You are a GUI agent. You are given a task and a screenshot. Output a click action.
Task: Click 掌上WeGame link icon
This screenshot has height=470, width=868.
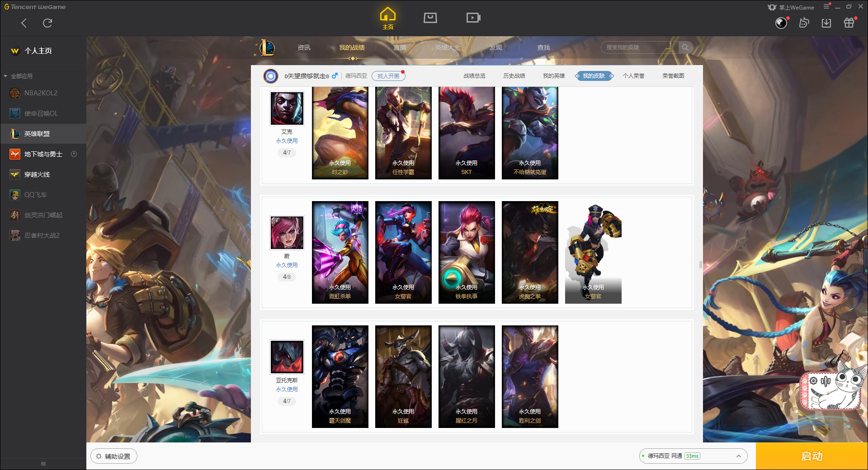click(x=791, y=7)
